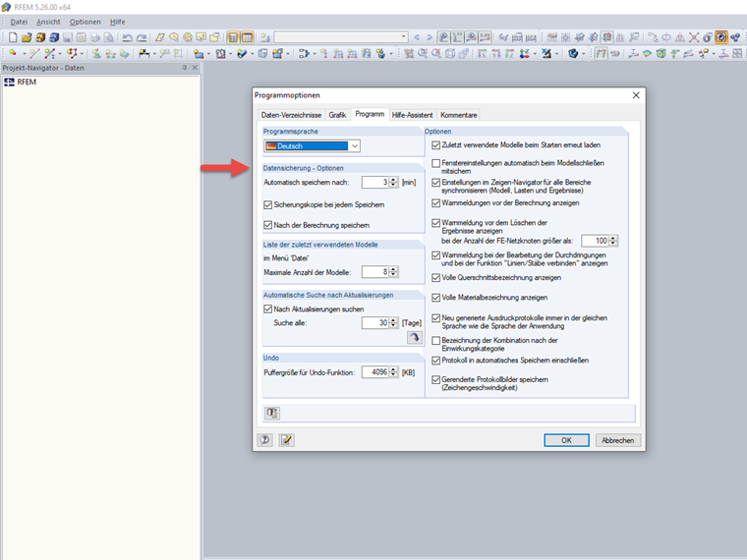Image resolution: width=747 pixels, height=560 pixels.
Task: Confirm the dialog with OK
Action: pos(566,440)
